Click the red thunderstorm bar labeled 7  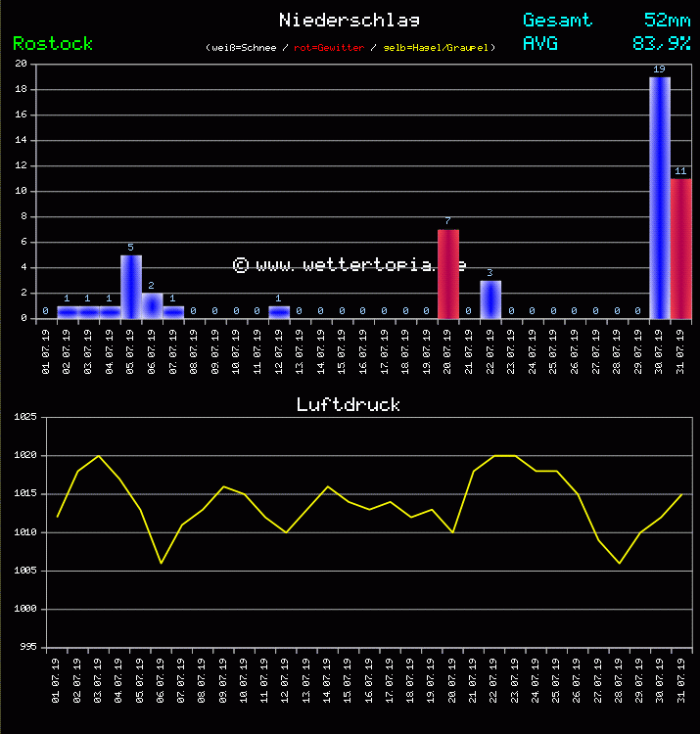pos(447,274)
